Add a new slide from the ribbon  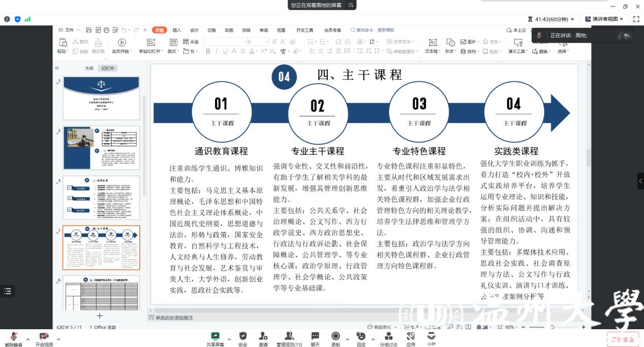pyautogui.click(x=151, y=43)
